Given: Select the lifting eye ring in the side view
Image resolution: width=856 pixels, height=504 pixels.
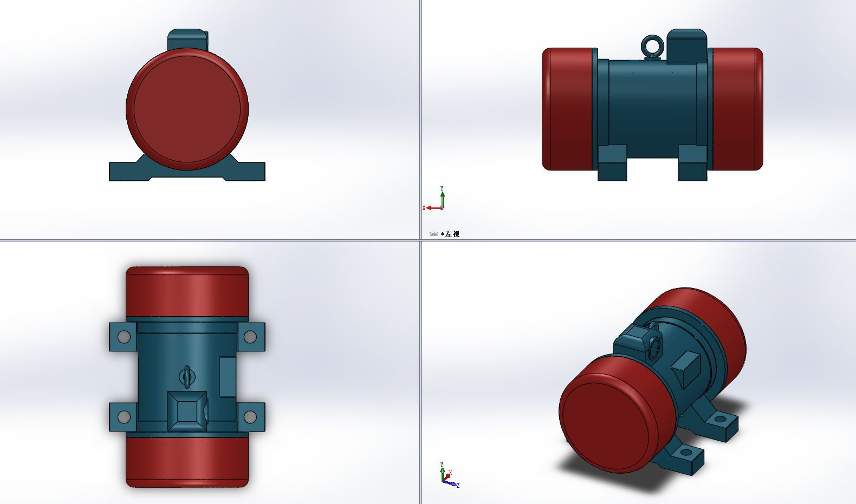Looking at the screenshot, I should 652,47.
